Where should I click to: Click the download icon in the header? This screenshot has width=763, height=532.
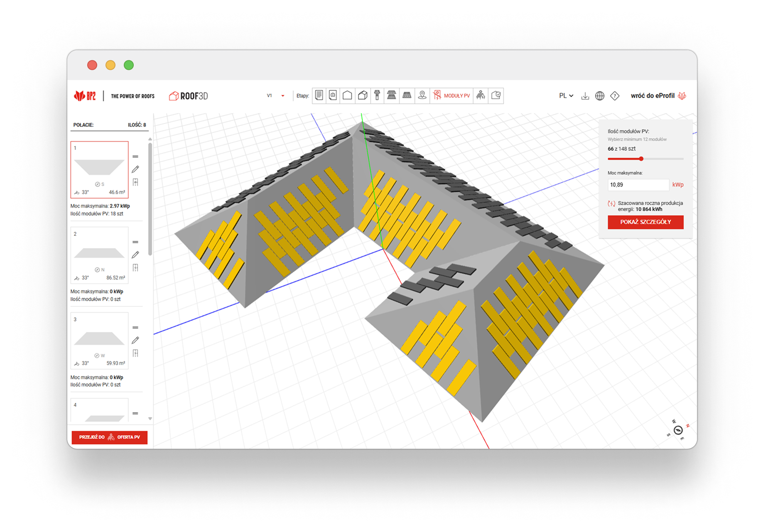(x=585, y=96)
